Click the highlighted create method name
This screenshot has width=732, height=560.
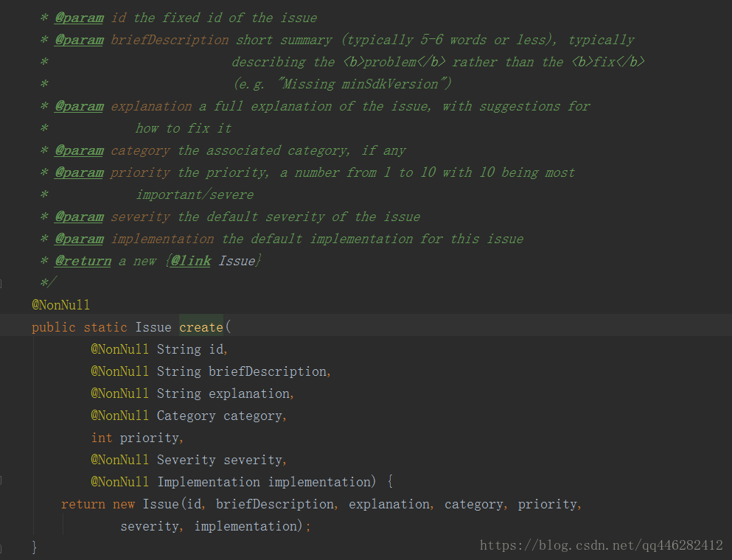click(201, 327)
